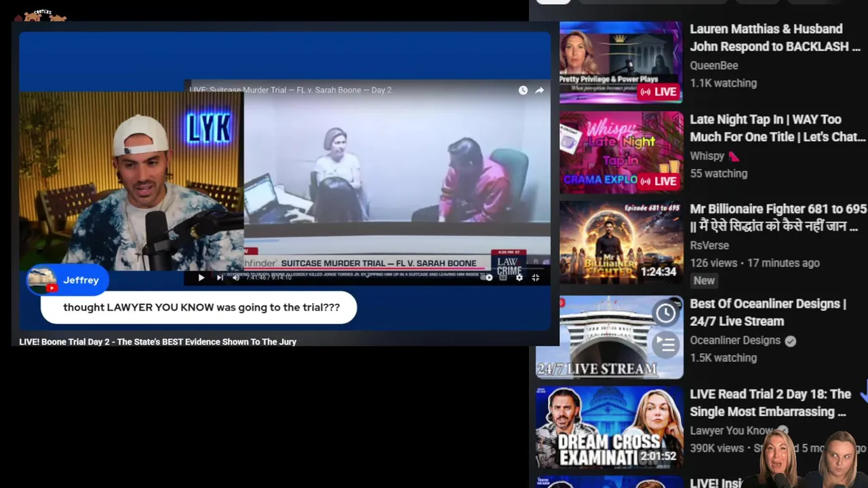Click the share arrow in player header
Viewport: 868px width, 488px height.
539,90
